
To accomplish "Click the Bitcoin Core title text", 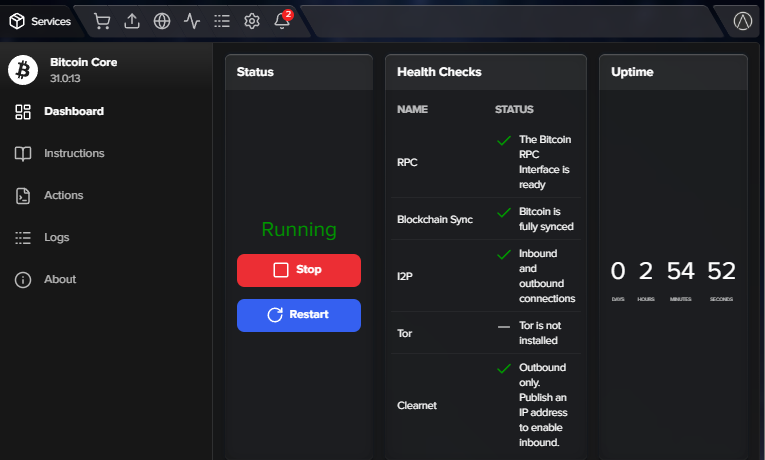I will (x=83, y=62).
